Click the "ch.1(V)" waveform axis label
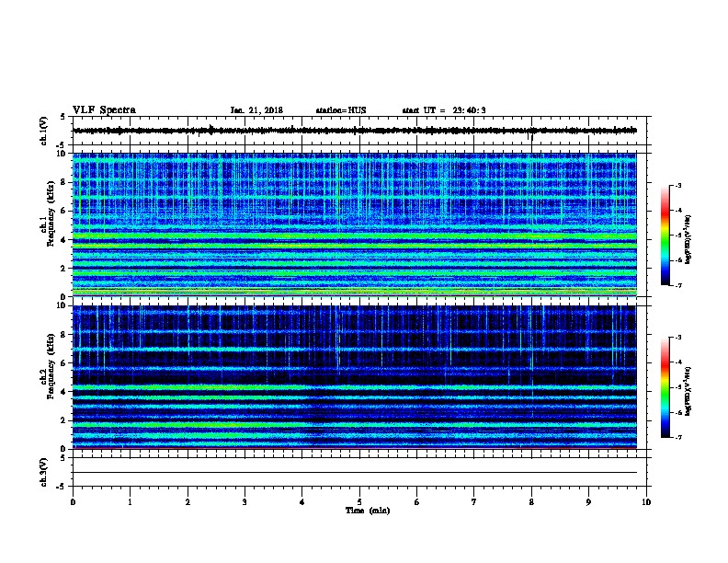The image size is (728, 563). coord(43,131)
